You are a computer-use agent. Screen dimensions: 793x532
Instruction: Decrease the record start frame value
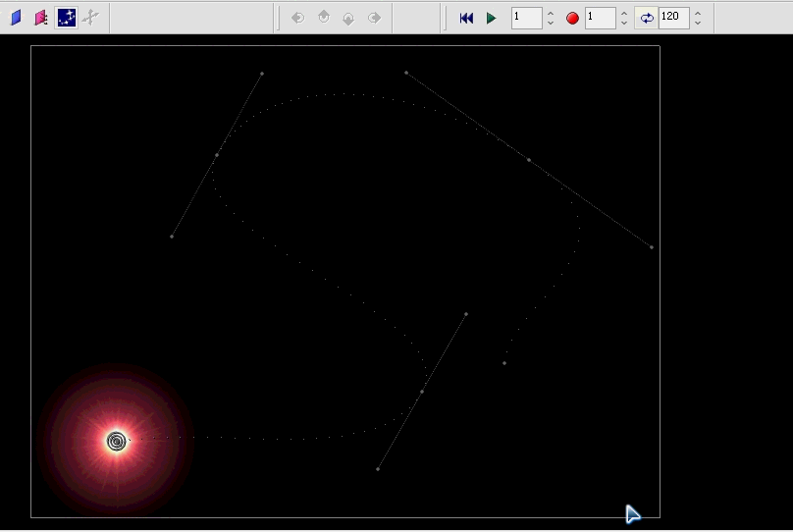(x=624, y=23)
